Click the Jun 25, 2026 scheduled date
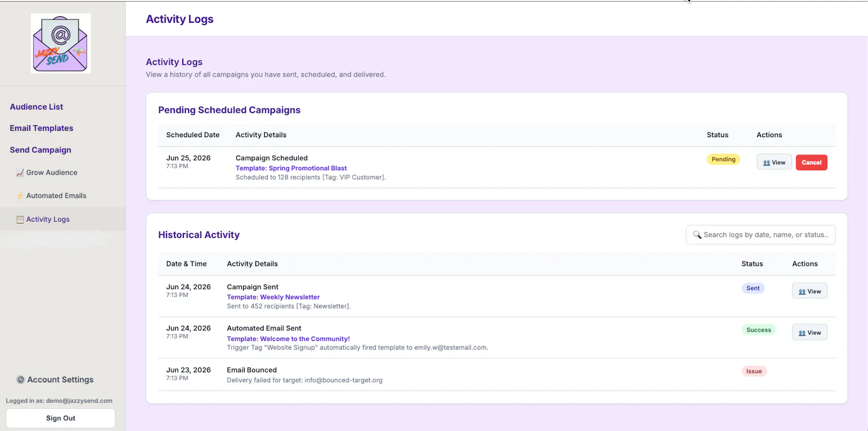 [x=188, y=158]
